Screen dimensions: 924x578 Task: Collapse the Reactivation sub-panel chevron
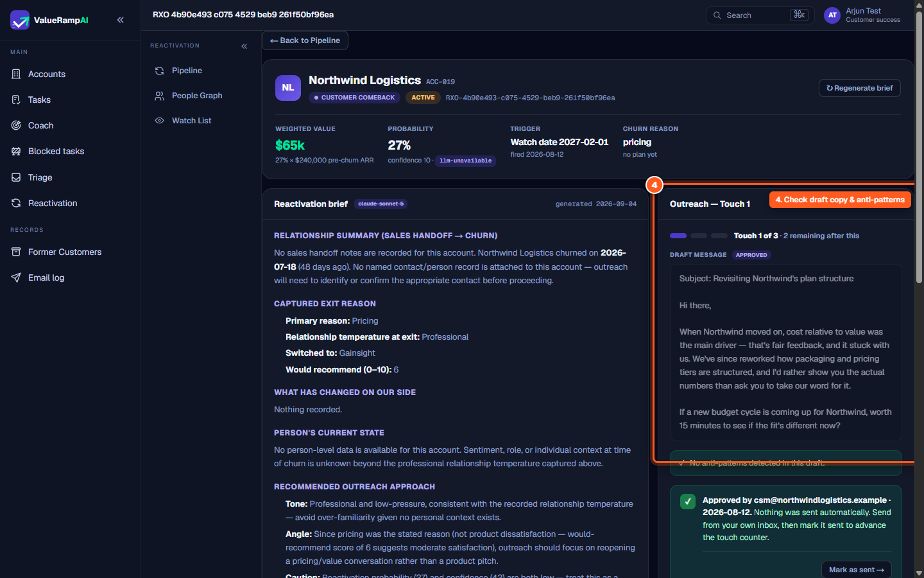pyautogui.click(x=244, y=46)
